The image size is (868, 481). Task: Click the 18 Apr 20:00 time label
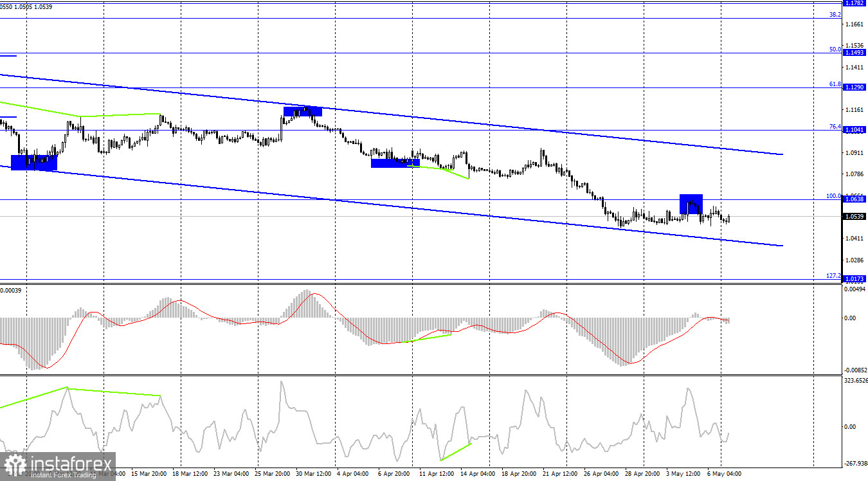pos(519,474)
